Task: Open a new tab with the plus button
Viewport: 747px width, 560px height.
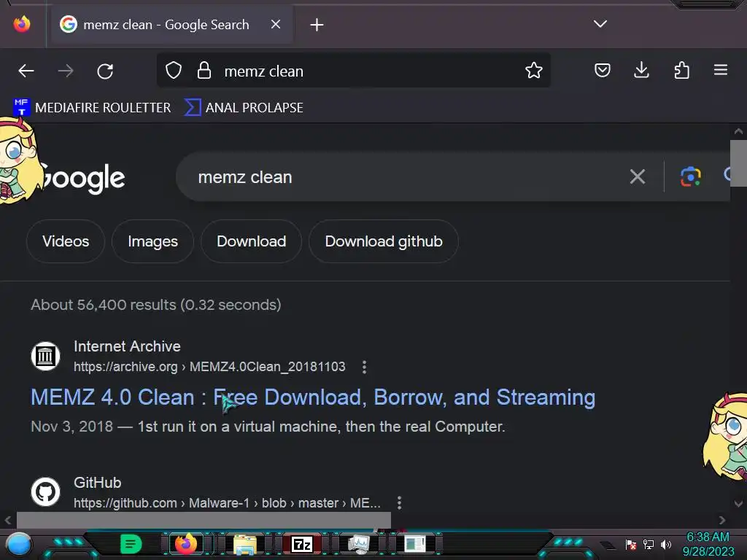Action: tap(317, 25)
